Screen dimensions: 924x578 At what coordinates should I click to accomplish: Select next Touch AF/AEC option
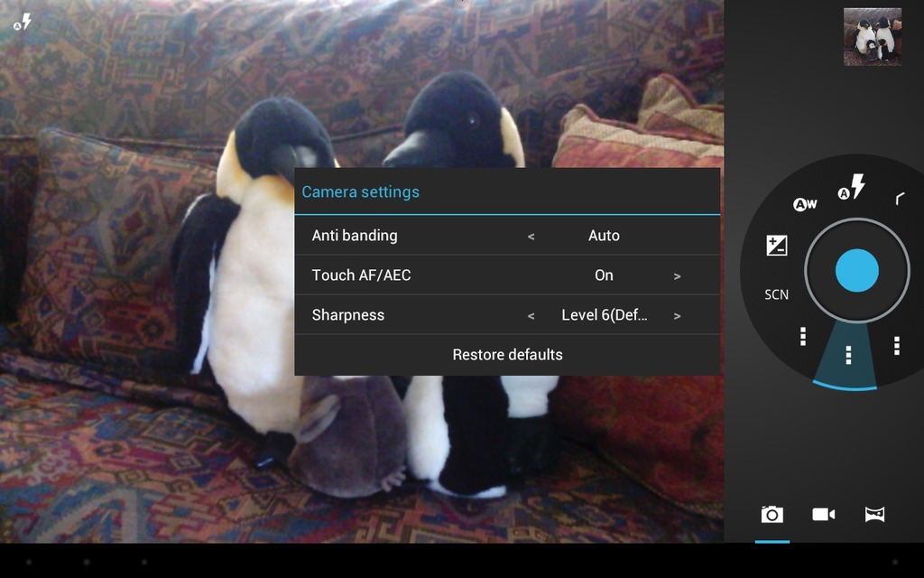point(677,276)
